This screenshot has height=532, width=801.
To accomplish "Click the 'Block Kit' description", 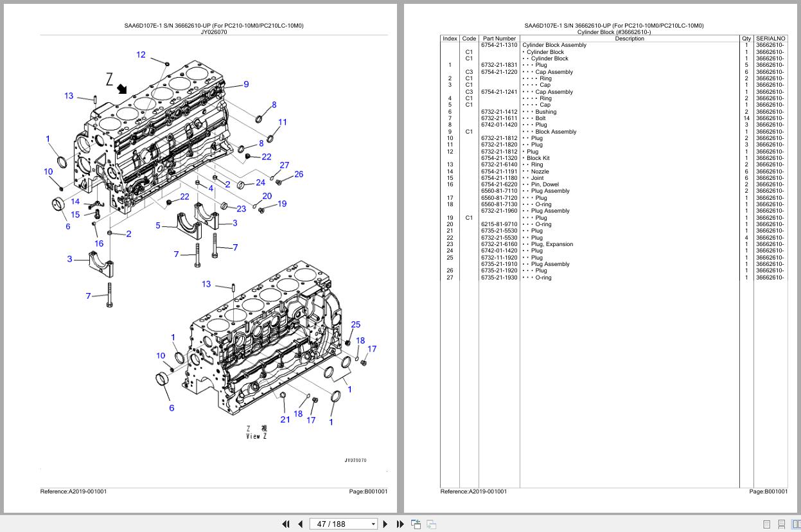I will click(538, 158).
